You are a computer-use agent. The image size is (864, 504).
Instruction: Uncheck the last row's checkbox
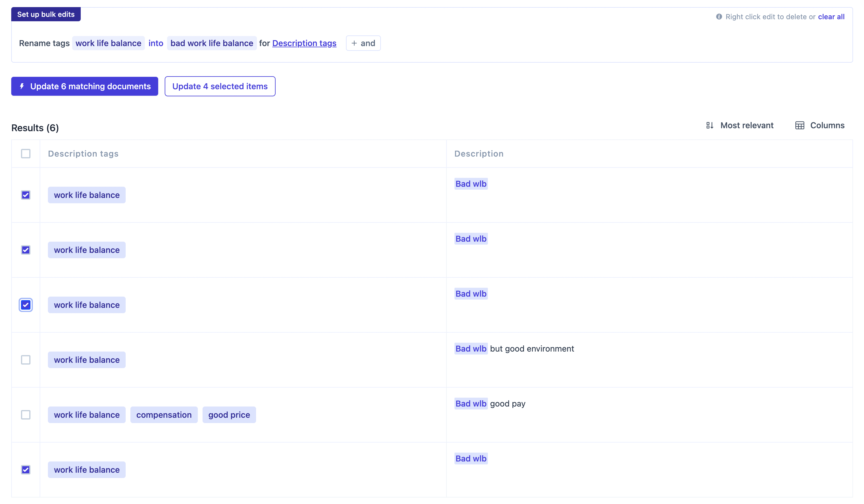click(26, 469)
